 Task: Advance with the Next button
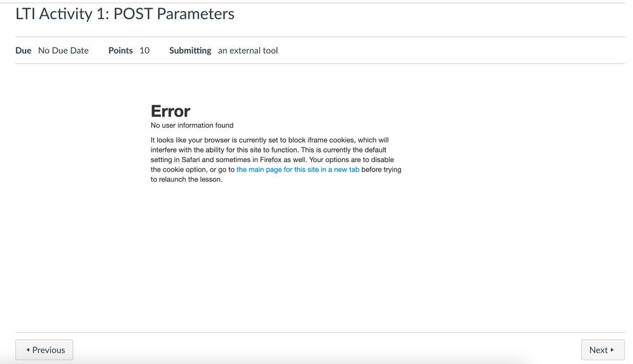point(602,350)
